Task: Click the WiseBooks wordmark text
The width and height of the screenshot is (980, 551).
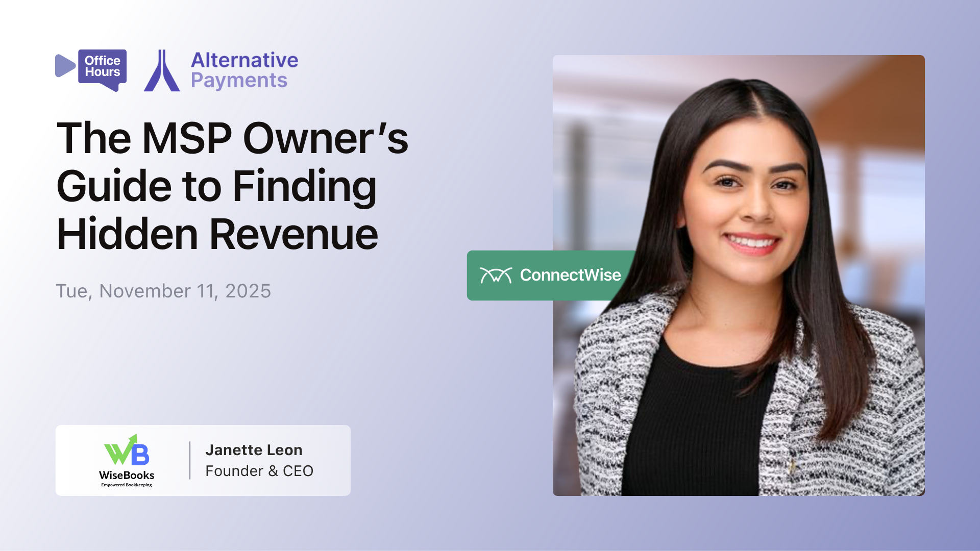Action: click(x=127, y=475)
